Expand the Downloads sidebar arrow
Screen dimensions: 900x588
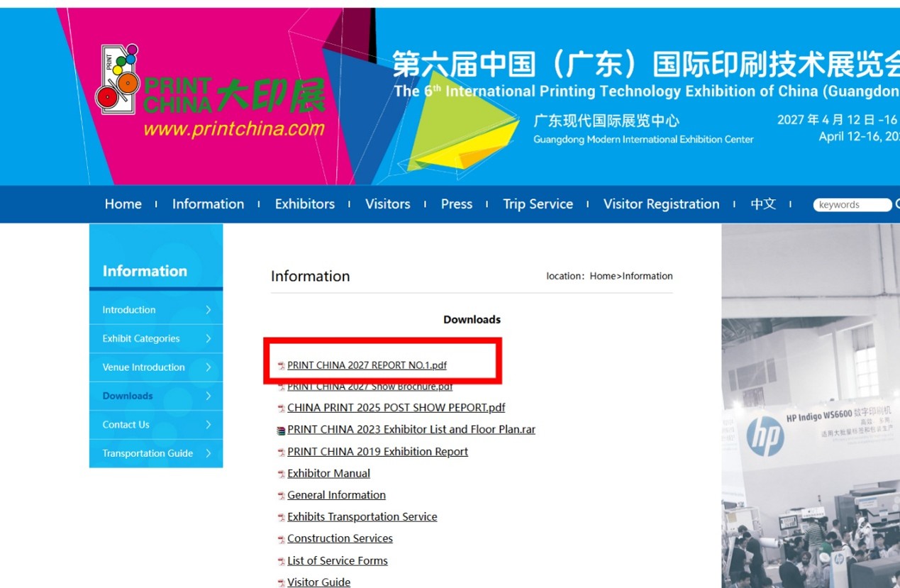[209, 396]
